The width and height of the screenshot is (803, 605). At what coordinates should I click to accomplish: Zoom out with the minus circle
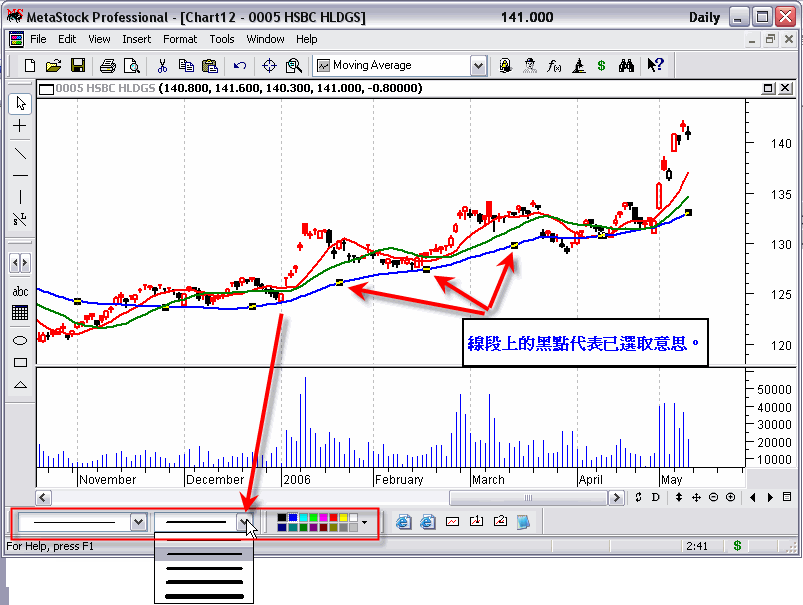click(x=713, y=497)
